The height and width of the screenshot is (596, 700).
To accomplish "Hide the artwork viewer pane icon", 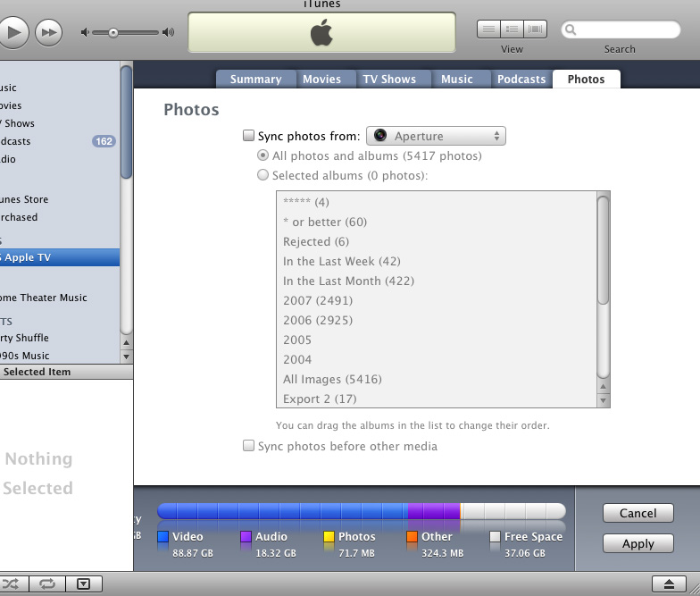I will pos(84,583).
